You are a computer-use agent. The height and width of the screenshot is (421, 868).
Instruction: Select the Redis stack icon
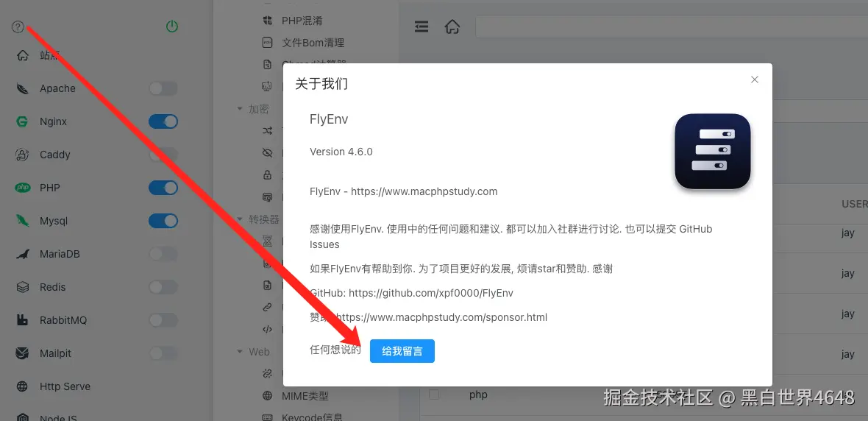pos(22,288)
